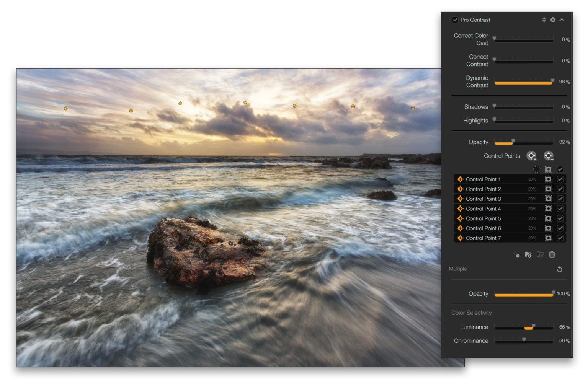
Task: Toggle the all control points checkbox in header row
Action: click(x=560, y=169)
